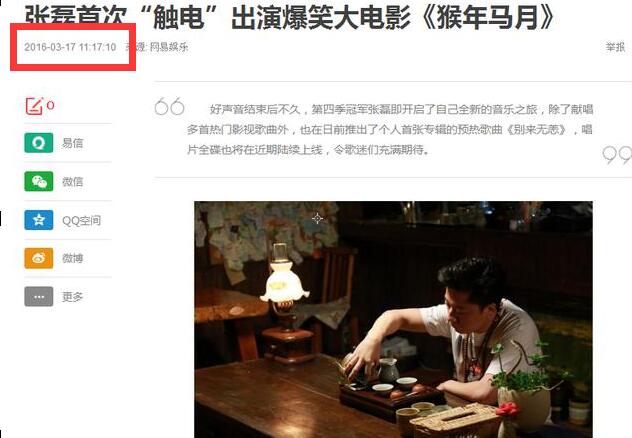Open the gray more-options ellipsis icon

click(39, 297)
